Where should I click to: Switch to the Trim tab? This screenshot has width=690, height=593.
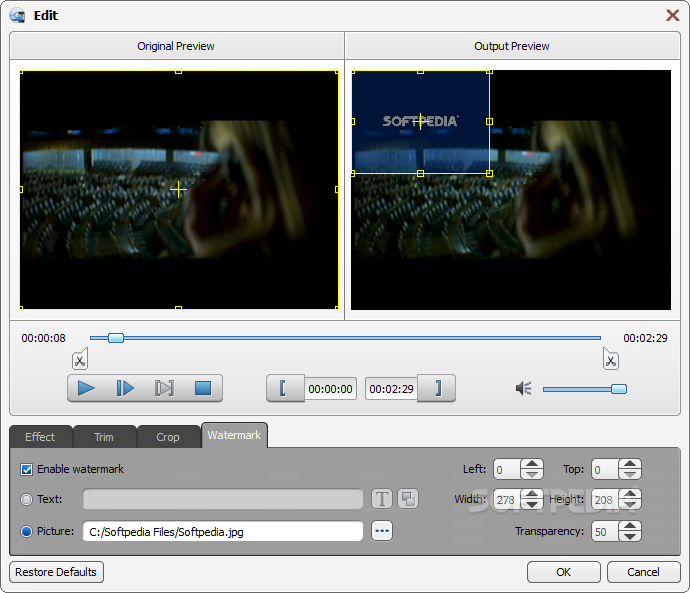(x=104, y=437)
